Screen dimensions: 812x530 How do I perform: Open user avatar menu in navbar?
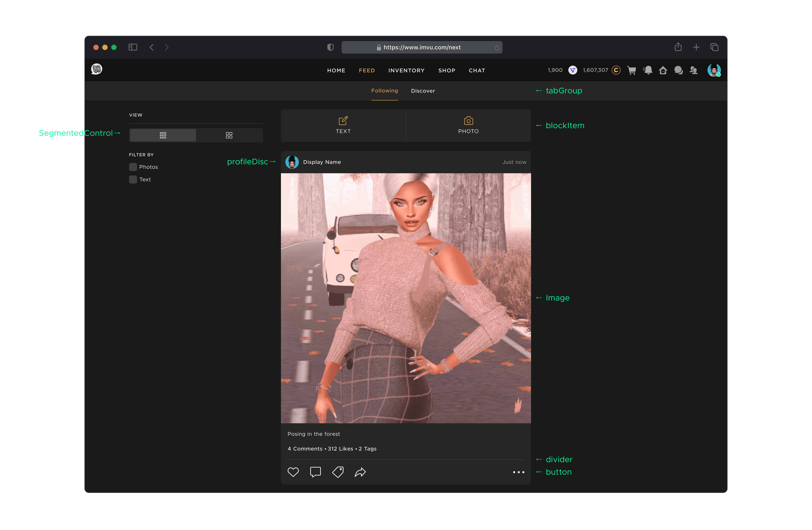click(713, 70)
